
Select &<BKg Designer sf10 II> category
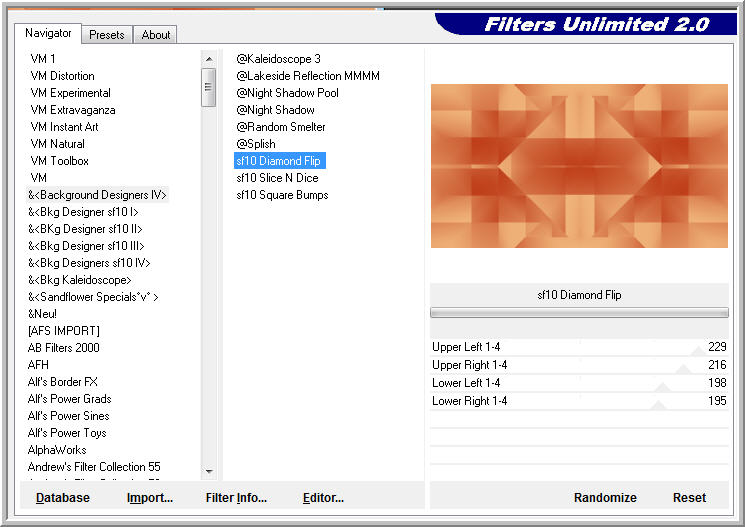[85, 229]
